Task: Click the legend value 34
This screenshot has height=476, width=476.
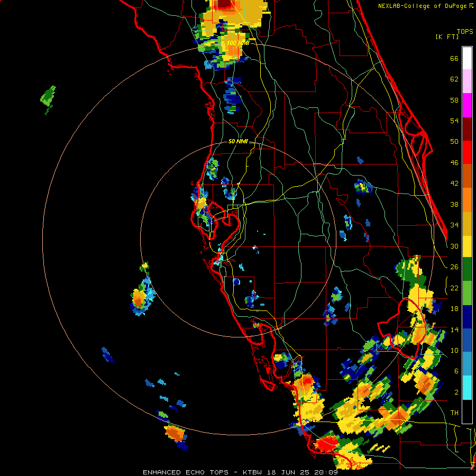Action: pos(454,225)
